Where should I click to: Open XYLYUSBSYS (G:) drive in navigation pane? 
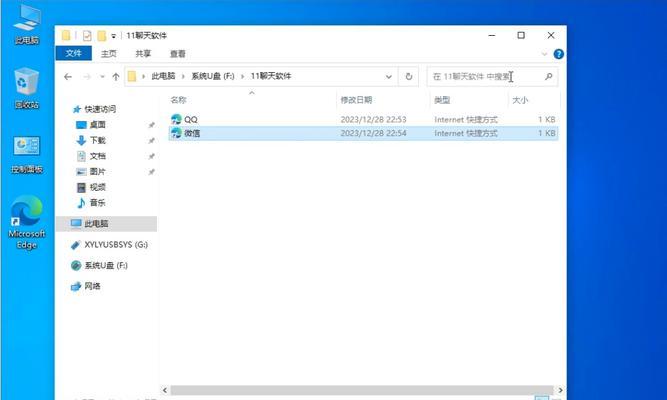(116, 245)
